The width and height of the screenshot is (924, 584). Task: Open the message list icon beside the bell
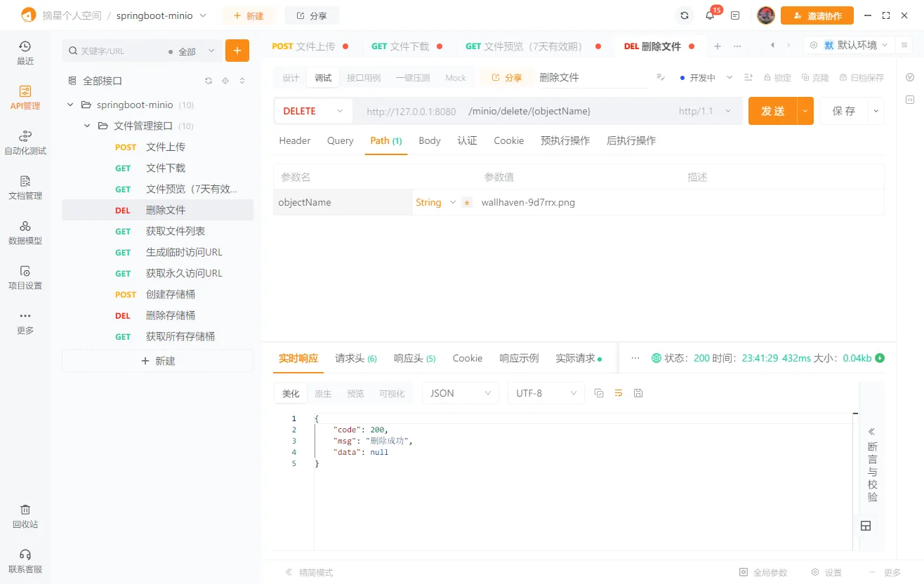pyautogui.click(x=735, y=15)
